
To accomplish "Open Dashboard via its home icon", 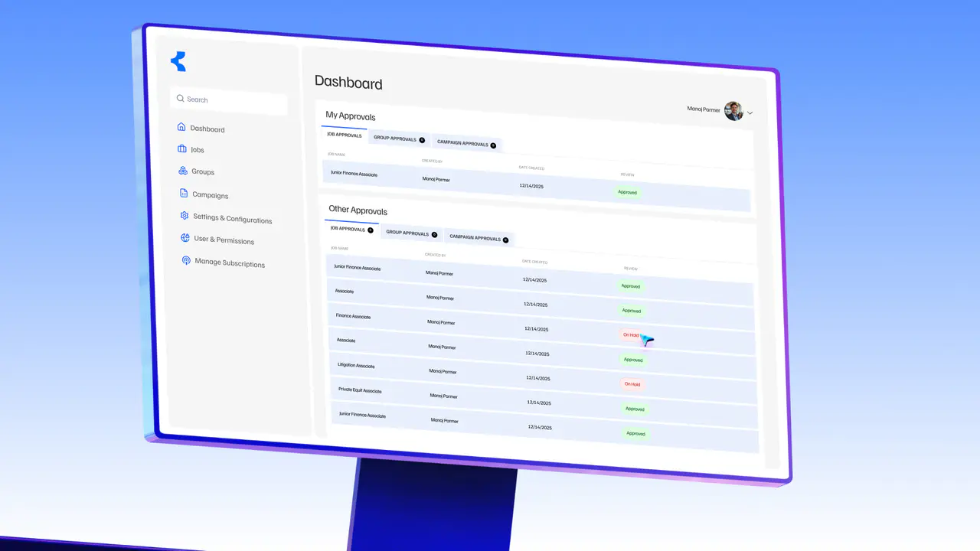I will point(181,127).
